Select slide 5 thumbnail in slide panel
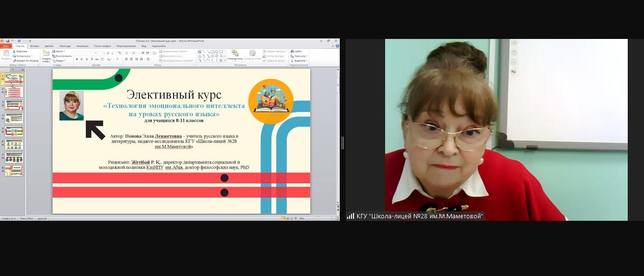This screenshot has width=644, height=276. coord(14,132)
